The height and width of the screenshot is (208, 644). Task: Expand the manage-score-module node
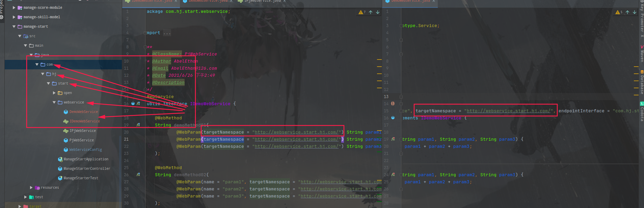coord(14,7)
